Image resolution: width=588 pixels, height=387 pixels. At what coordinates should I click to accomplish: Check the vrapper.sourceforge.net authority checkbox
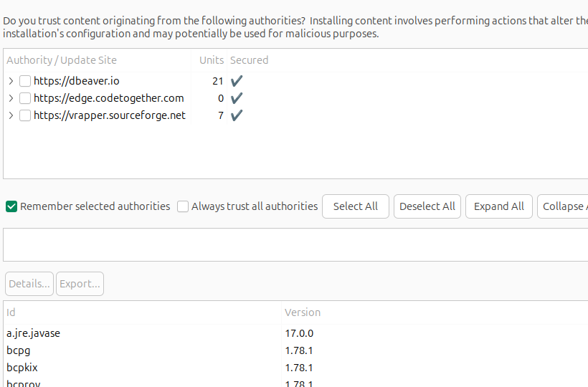(x=25, y=115)
